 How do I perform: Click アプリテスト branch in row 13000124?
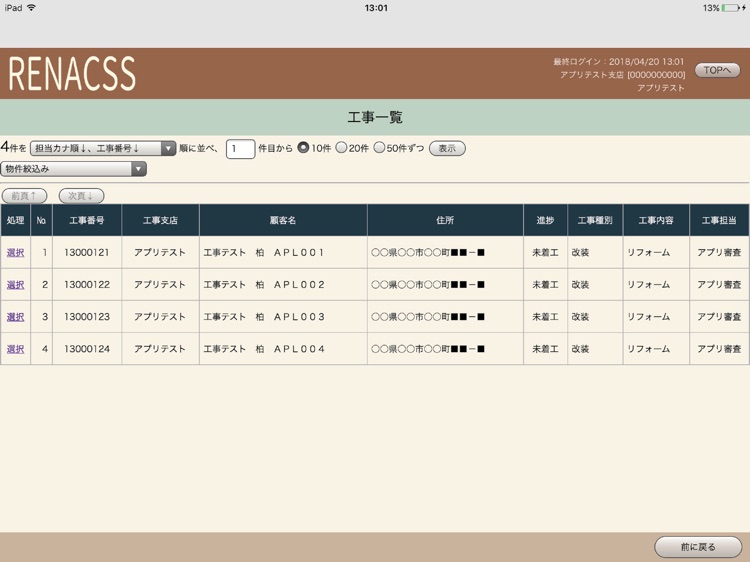(x=160, y=349)
